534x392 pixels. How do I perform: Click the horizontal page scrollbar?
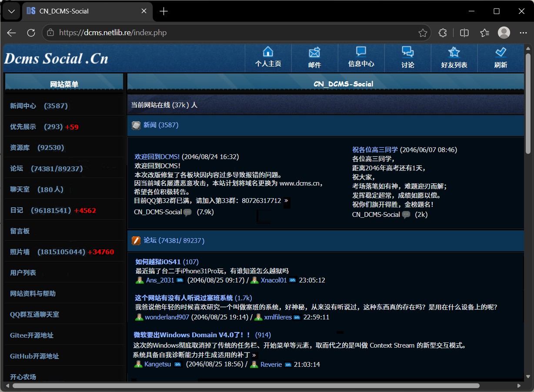[246, 385]
